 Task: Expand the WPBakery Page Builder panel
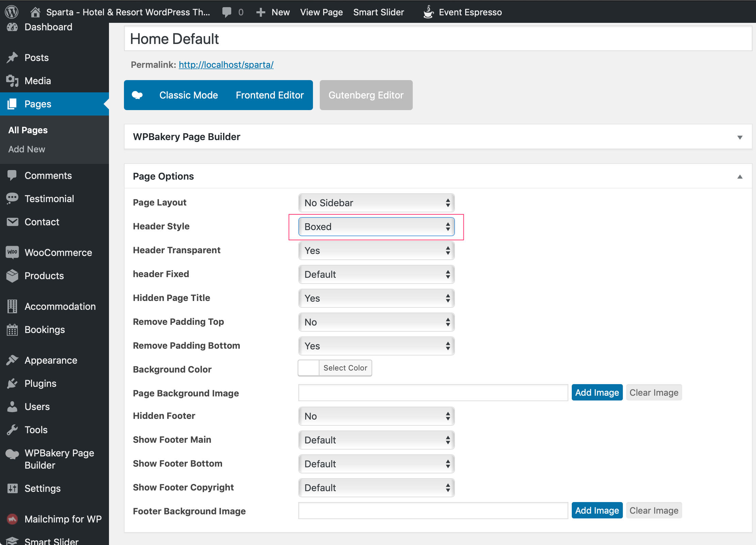740,137
